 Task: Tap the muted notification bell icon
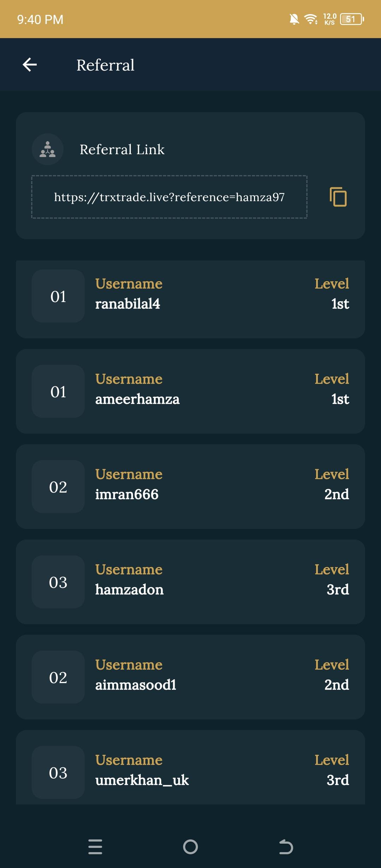294,19
